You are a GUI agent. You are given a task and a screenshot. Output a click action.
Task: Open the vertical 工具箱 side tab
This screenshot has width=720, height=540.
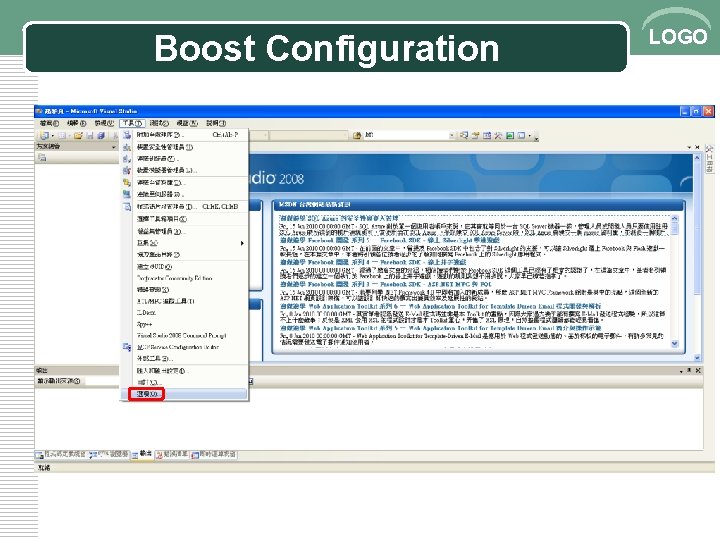(710, 159)
